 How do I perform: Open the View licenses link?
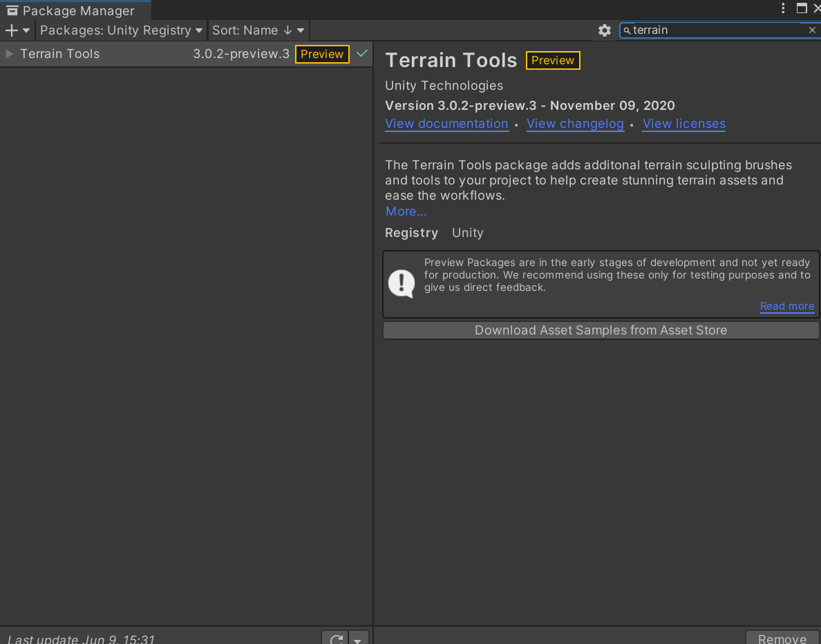pos(683,124)
